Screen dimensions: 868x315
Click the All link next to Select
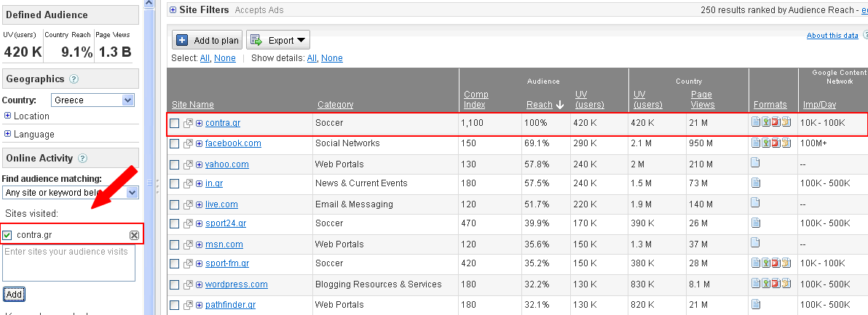[205, 58]
